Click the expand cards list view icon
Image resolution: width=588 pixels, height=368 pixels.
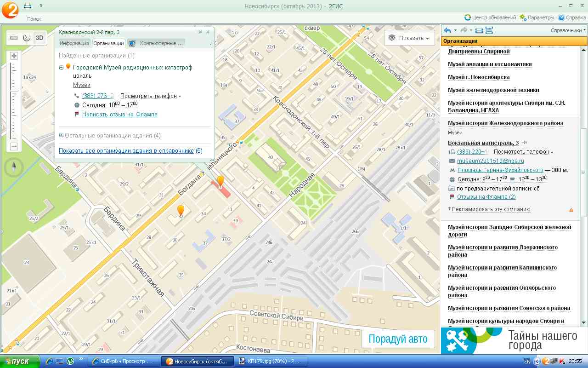489,30
